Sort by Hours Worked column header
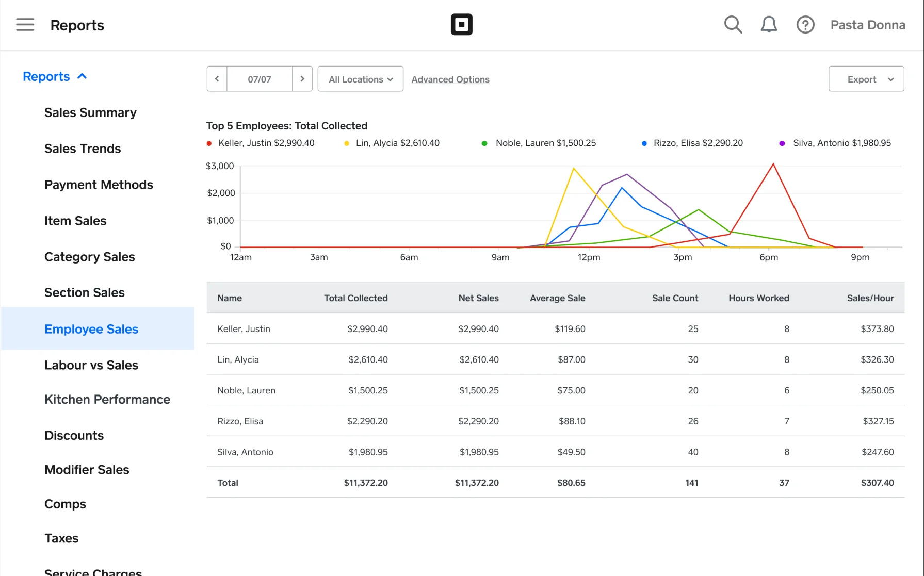 pyautogui.click(x=758, y=298)
